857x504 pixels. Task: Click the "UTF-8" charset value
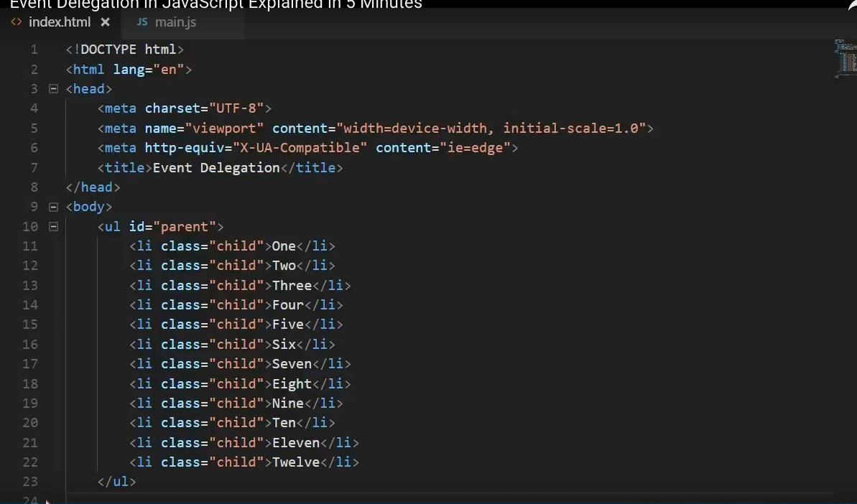pyautogui.click(x=236, y=108)
